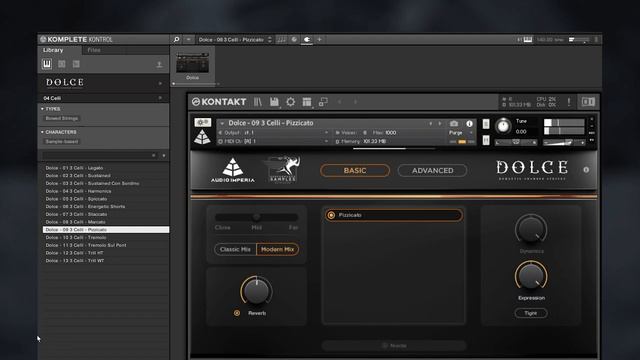Open Kontakt settings gear icon
This screenshot has width=640, height=360.
tap(290, 102)
